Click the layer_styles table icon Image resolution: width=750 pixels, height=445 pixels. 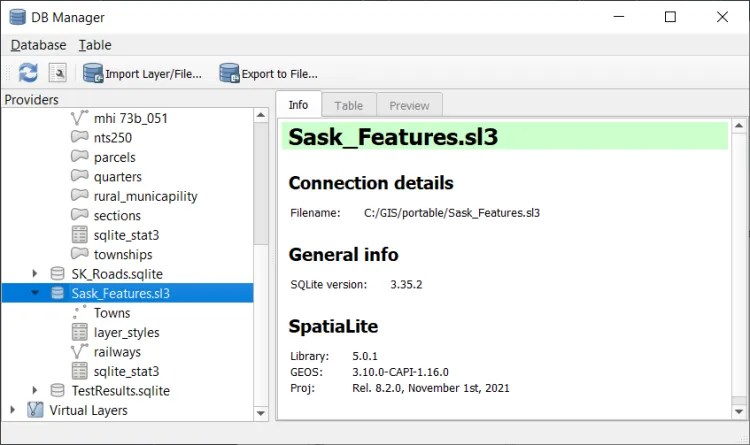point(80,332)
